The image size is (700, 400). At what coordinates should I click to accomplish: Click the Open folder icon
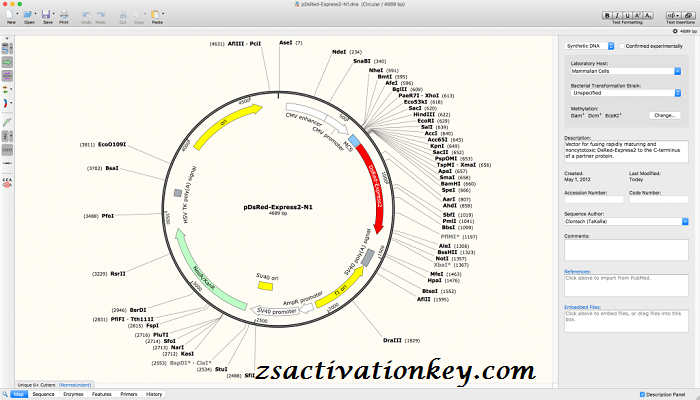pyautogui.click(x=28, y=15)
